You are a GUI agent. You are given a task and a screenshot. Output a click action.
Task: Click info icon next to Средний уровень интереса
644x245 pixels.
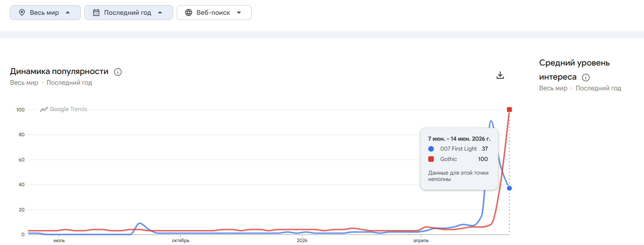point(586,77)
